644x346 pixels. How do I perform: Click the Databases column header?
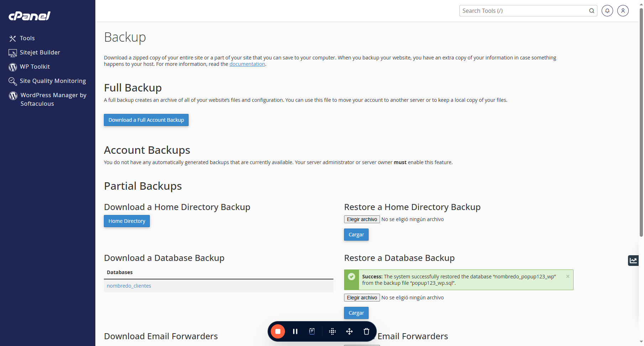tap(120, 272)
